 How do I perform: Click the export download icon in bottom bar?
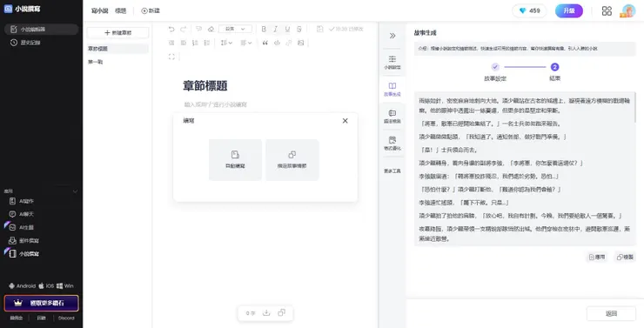click(266, 313)
